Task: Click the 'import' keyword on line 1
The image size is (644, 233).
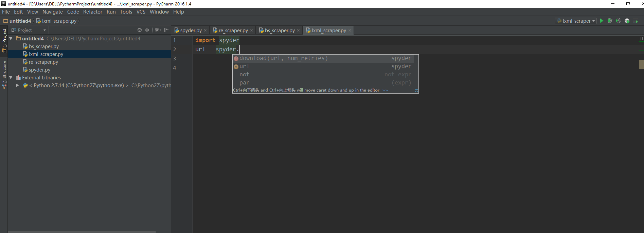Action: point(205,40)
